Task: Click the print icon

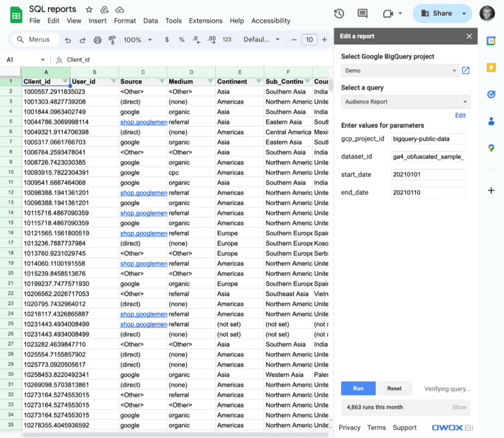Action: click(x=98, y=40)
